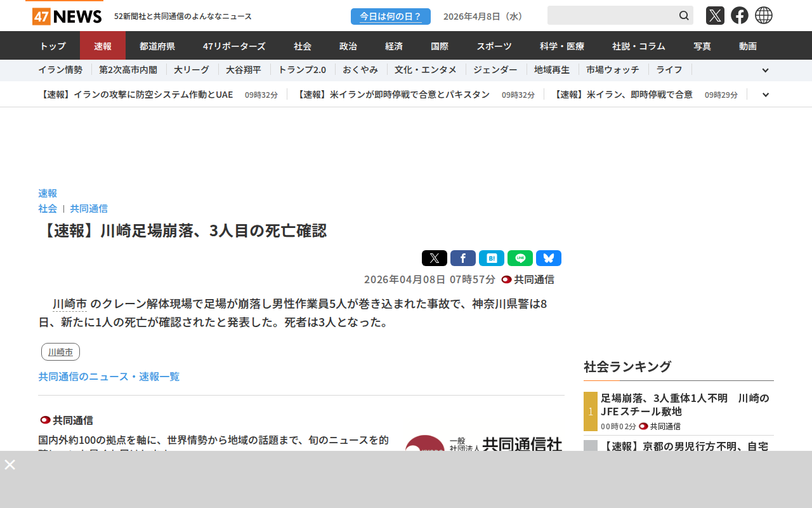812x508 pixels.
Task: Open ranking article 足場崩落、3人重体1人不明
Action: tap(685, 404)
